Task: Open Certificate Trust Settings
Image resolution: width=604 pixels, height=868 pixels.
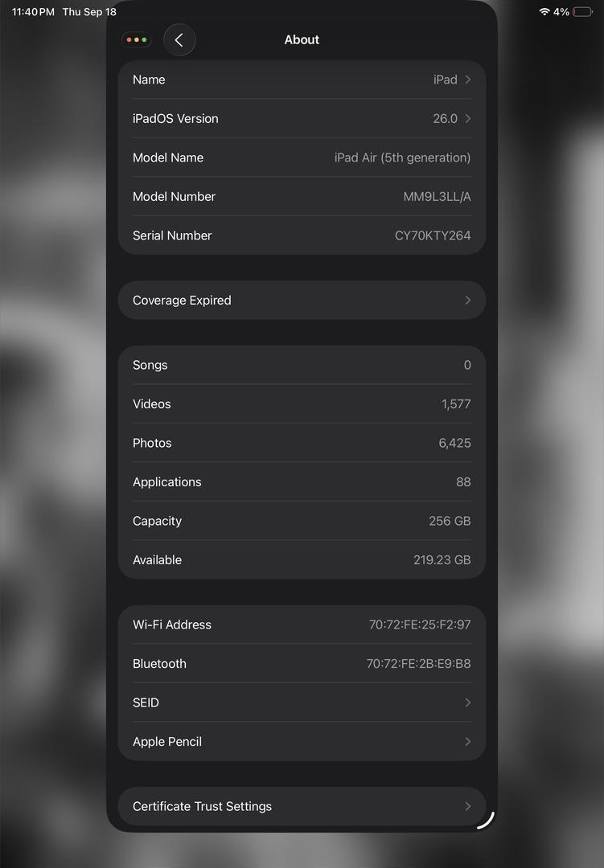Action: coord(302,807)
